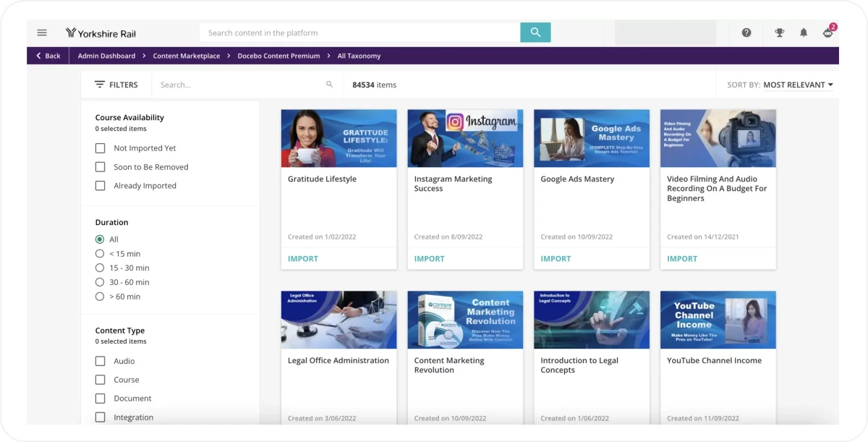Go to Content Marketplace breadcrumb
868x442 pixels.
187,56
